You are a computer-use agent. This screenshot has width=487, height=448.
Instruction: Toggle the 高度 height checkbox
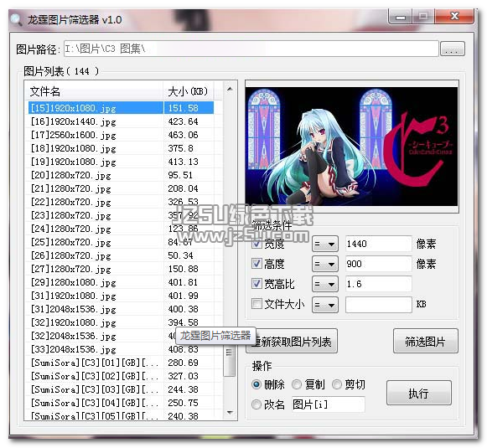(x=256, y=264)
